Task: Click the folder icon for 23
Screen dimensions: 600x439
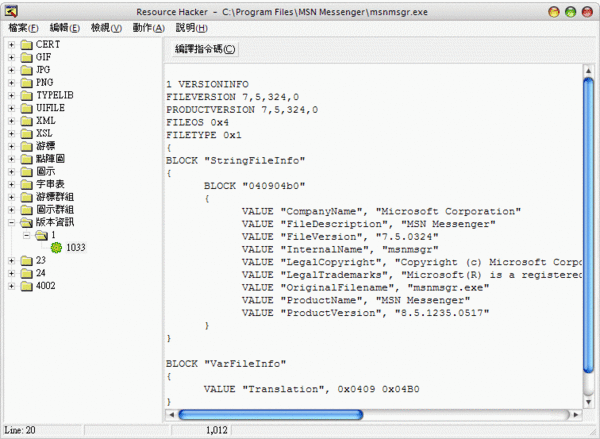Action: pyautogui.click(x=26, y=261)
